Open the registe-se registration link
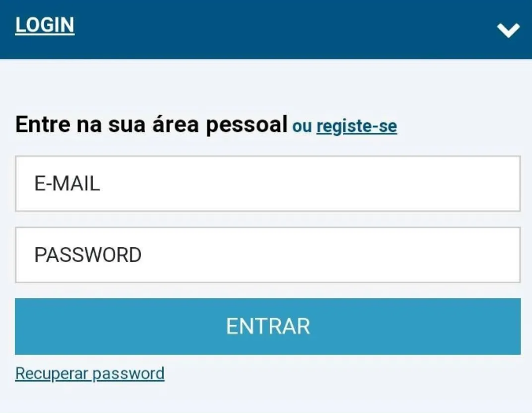Image resolution: width=532 pixels, height=413 pixels. tap(357, 126)
